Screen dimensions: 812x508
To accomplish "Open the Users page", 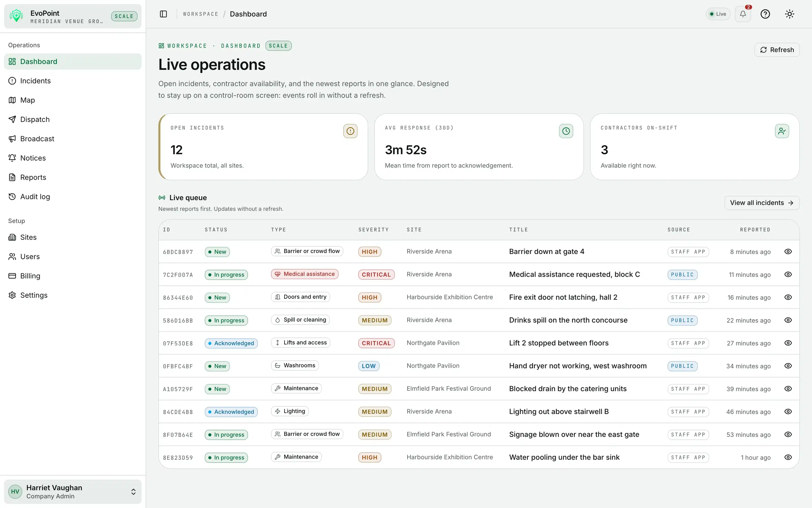I will coord(73,257).
